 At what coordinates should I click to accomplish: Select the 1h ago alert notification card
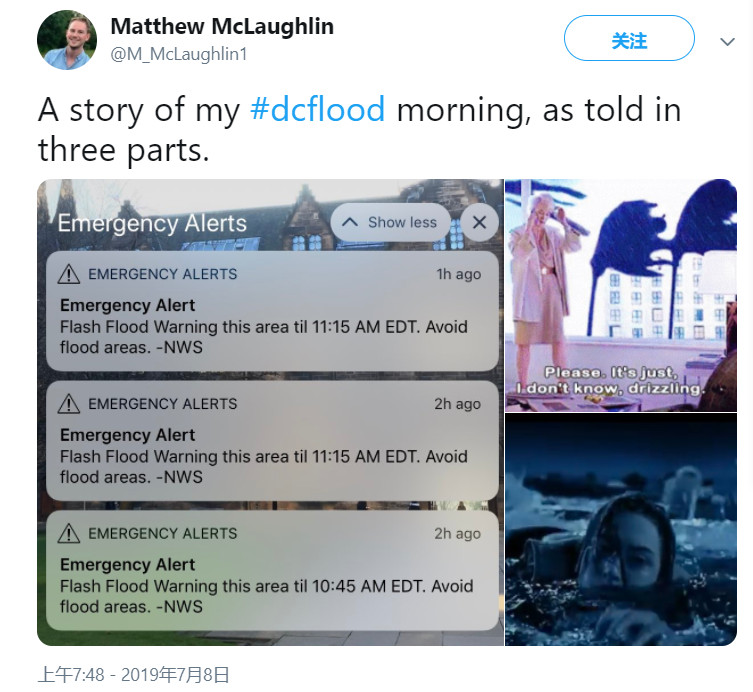point(272,311)
